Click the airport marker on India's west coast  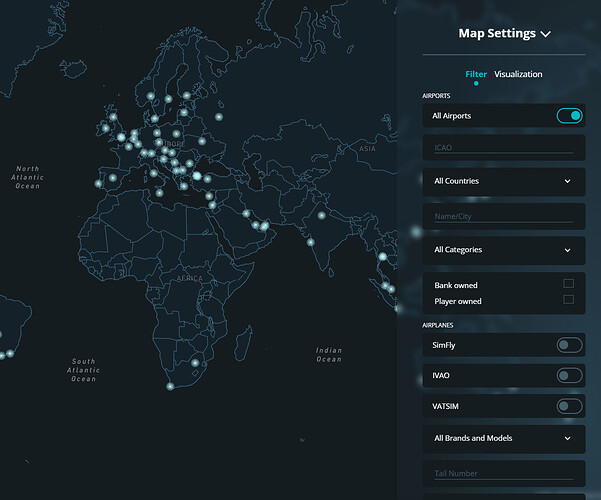point(310,242)
